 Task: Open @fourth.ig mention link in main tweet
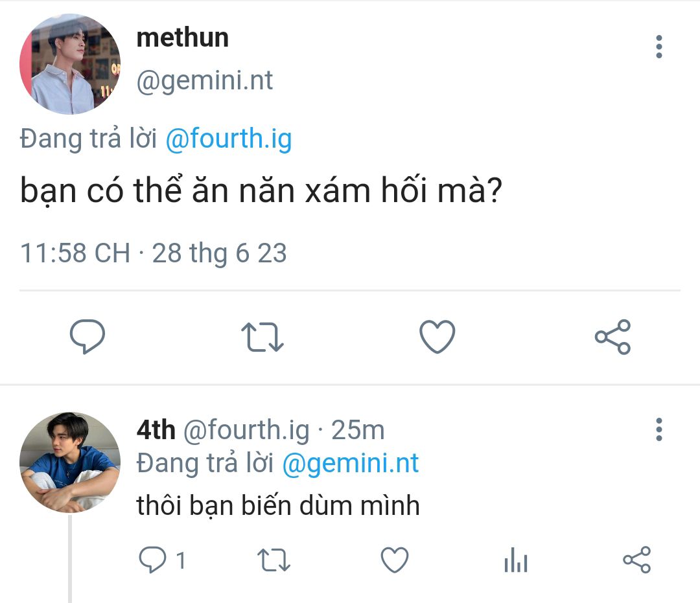point(229,139)
